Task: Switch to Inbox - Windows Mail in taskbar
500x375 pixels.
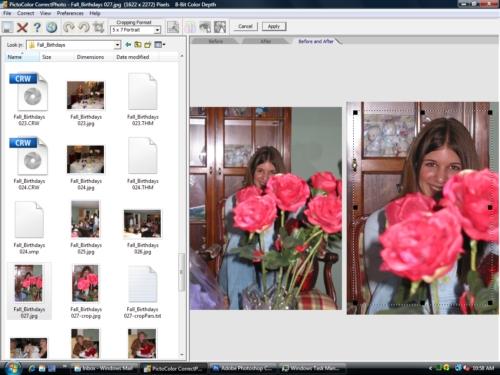Action: coord(105,368)
